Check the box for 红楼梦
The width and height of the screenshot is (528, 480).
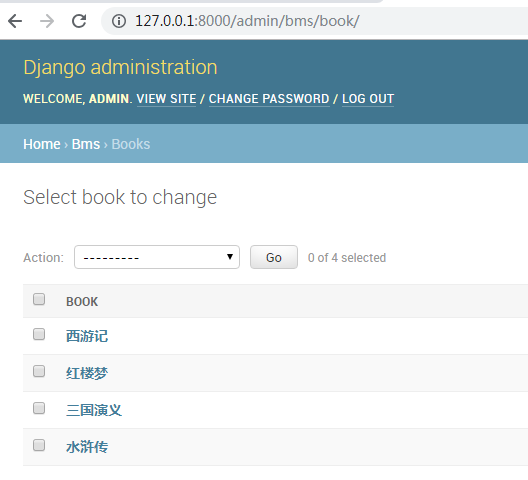click(x=39, y=371)
